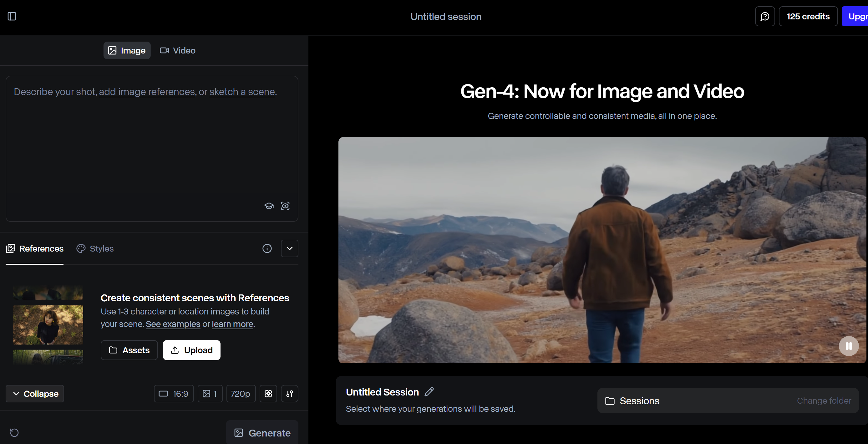Expand the References panel chevron dropdown
Viewport: 868px width, 444px height.
click(x=289, y=248)
